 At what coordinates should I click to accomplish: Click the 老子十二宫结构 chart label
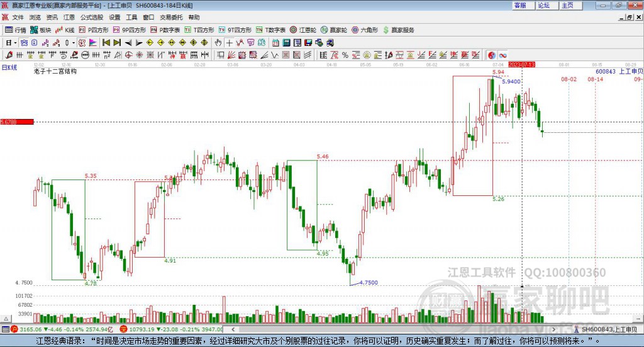(x=55, y=71)
